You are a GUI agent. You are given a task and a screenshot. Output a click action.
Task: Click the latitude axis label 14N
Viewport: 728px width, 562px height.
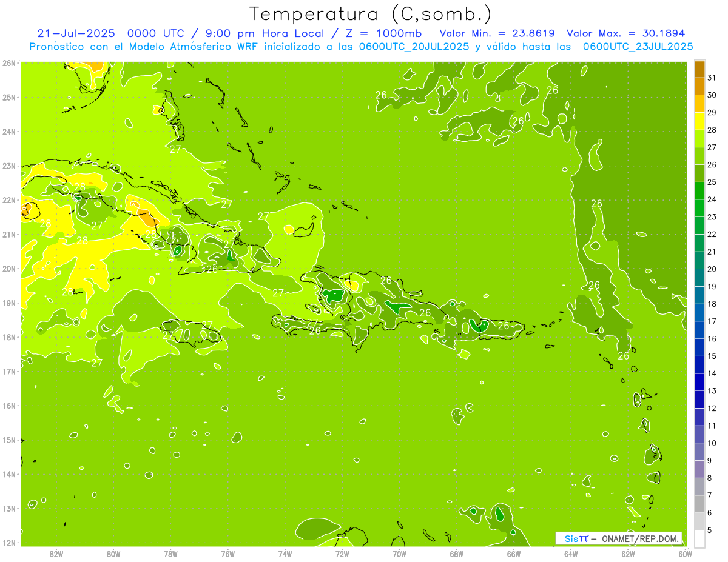click(x=9, y=474)
